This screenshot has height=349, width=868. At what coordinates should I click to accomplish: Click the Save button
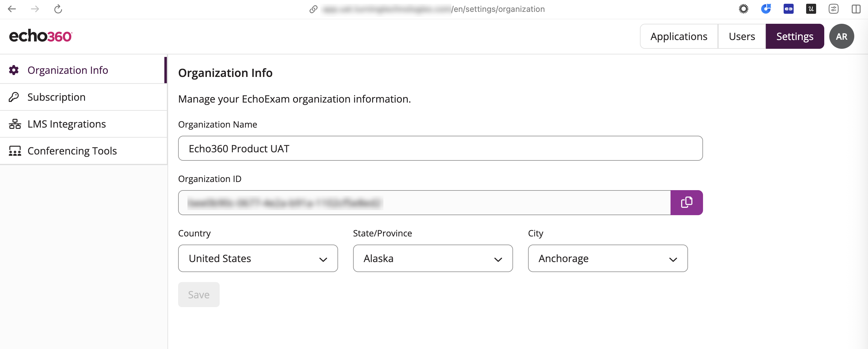click(x=199, y=294)
